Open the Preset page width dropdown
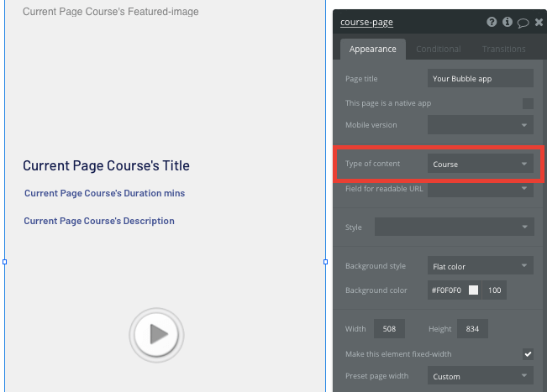 pyautogui.click(x=481, y=375)
